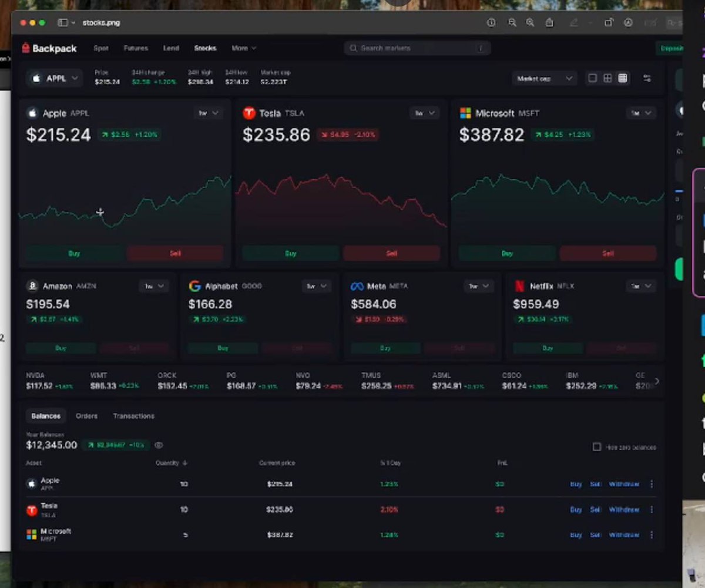Viewport: 705px width, 588px height.
Task: Select the IBM ticker in the strip
Action: coord(592,381)
